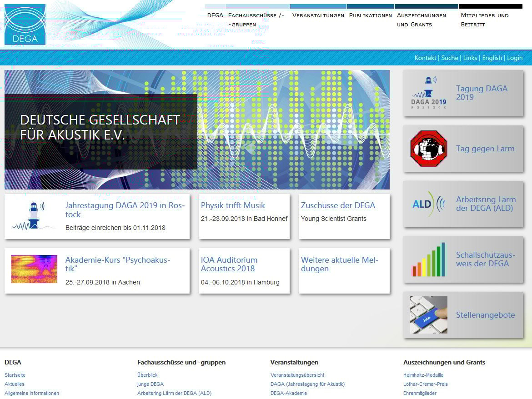Open footer DAGA (Jahrestagung für Akustik) link

tap(307, 384)
